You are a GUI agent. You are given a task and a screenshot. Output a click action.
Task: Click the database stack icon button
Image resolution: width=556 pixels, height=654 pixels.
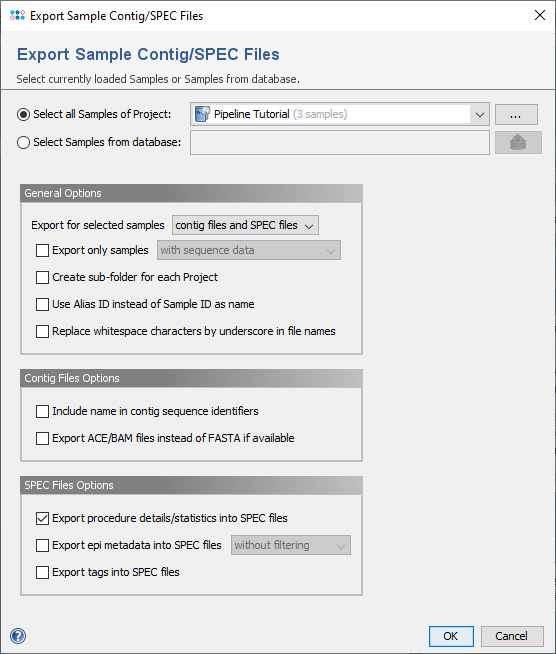coord(518,143)
